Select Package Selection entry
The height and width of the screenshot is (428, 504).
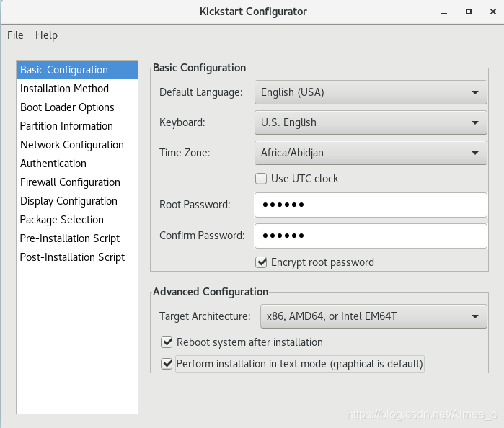[77, 220]
